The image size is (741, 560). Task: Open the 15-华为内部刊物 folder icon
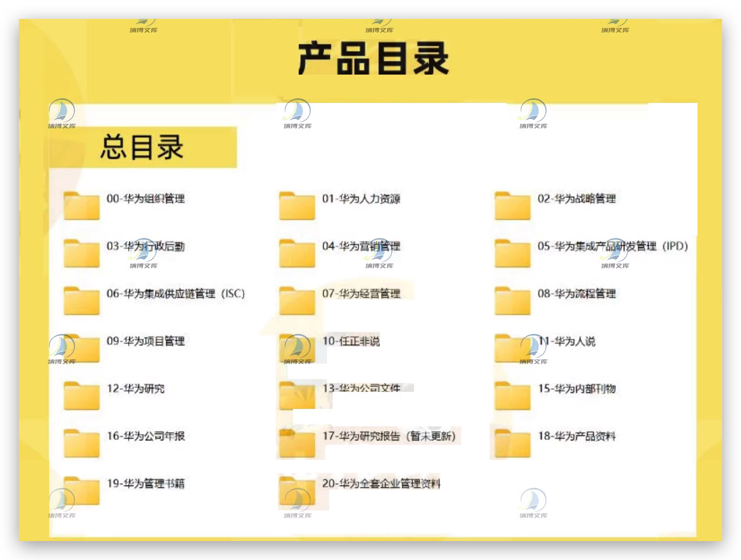tap(512, 396)
